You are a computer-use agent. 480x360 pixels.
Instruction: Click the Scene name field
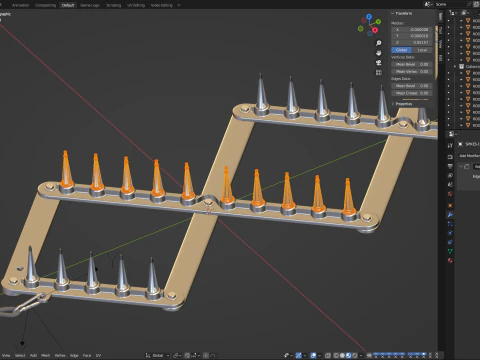coord(454,4)
